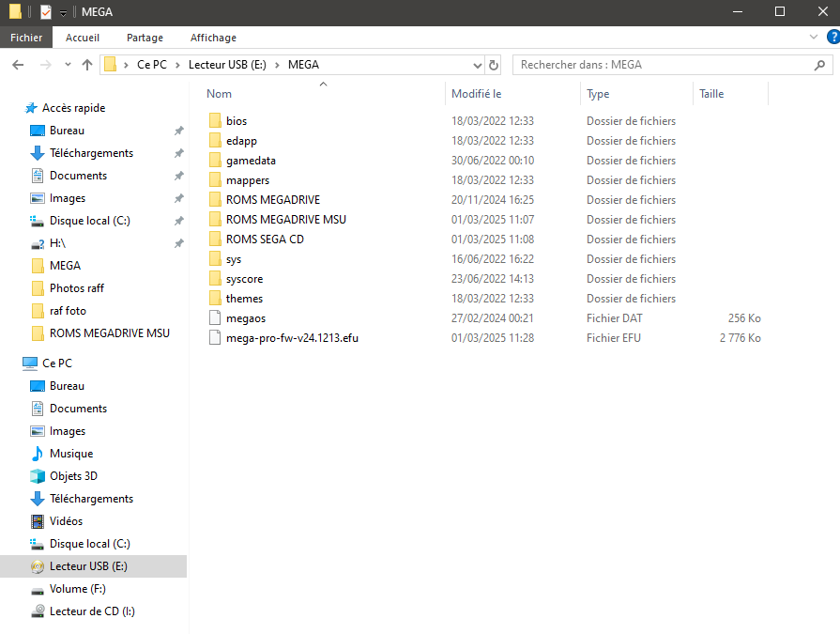Open Accès rapide in navigation pane
Image resolution: width=840 pixels, height=634 pixels.
click(x=73, y=108)
